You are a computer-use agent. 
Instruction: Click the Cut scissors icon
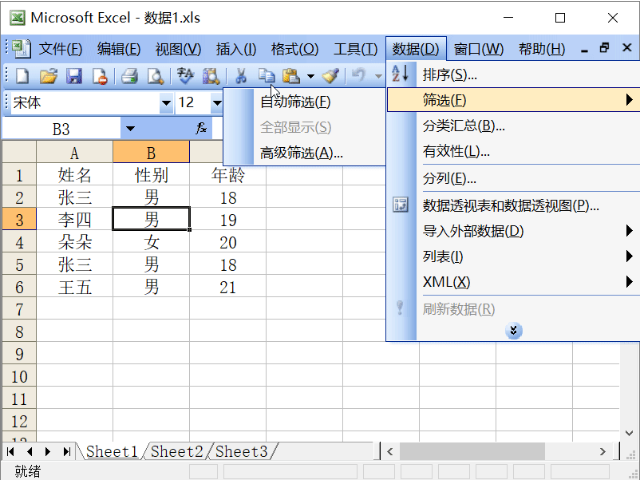click(x=240, y=76)
